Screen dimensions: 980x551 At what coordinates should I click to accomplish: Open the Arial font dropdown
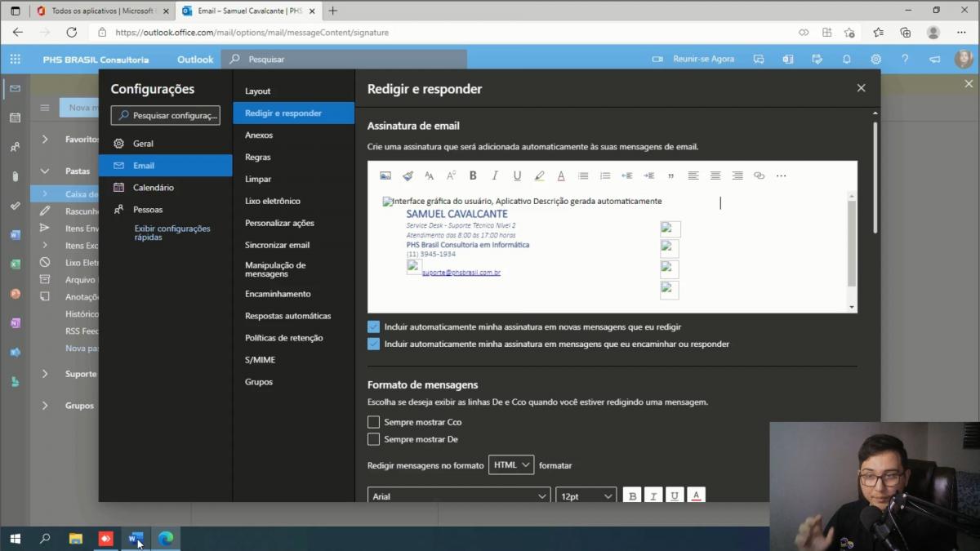459,496
